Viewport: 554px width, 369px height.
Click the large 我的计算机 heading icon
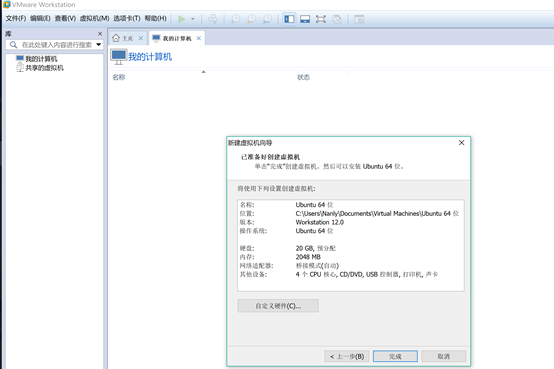pyautogui.click(x=118, y=57)
